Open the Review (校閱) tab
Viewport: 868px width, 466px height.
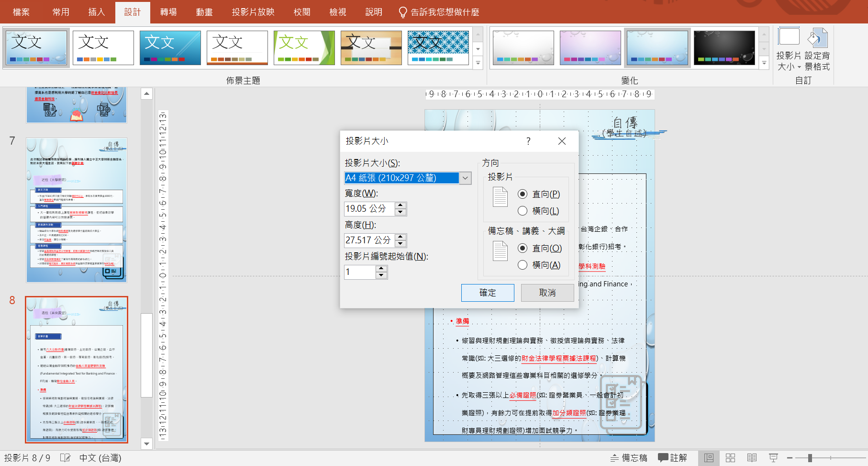coord(302,12)
